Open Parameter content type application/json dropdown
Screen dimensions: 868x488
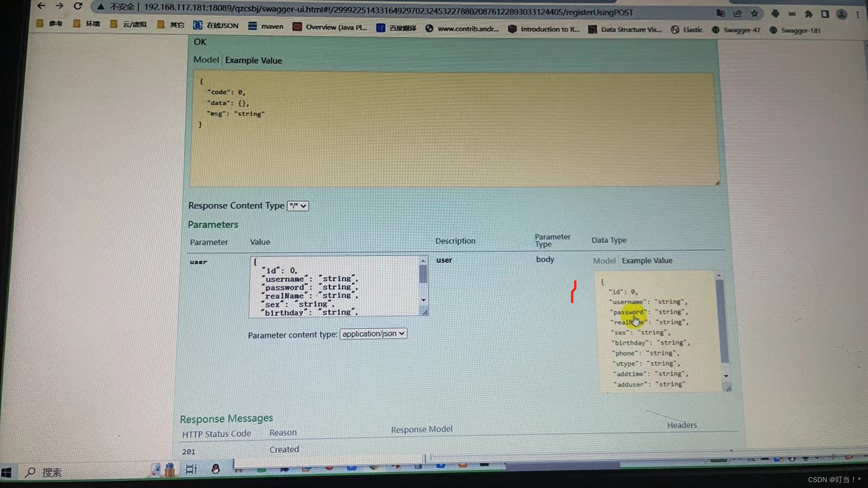373,333
